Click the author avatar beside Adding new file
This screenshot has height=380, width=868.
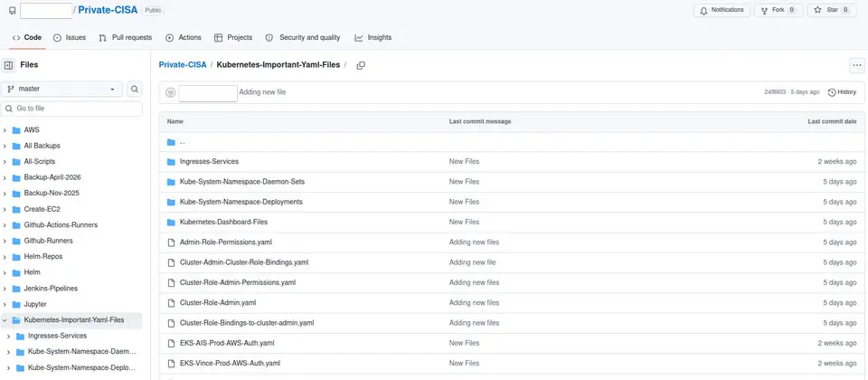pos(171,92)
